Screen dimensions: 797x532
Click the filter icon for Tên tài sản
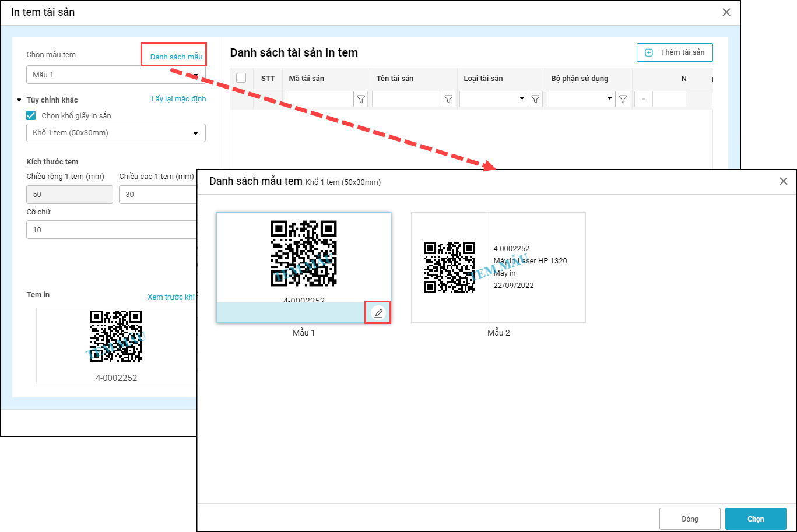pos(448,100)
